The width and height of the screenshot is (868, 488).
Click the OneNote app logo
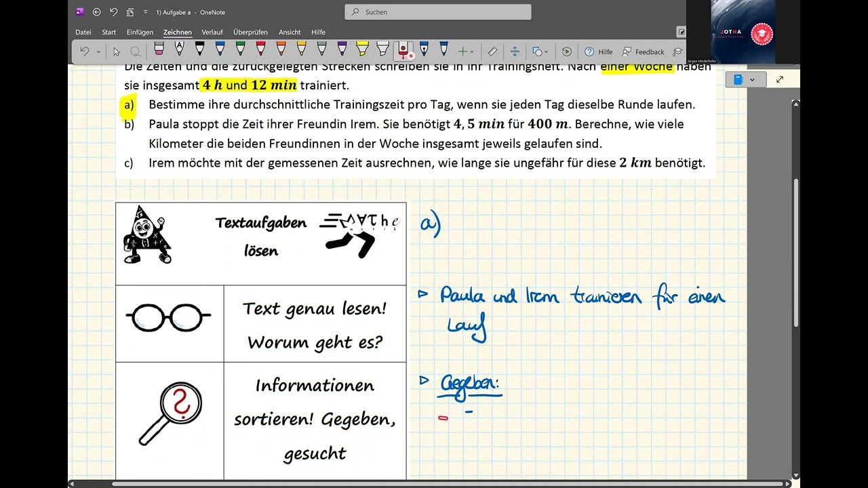[79, 12]
